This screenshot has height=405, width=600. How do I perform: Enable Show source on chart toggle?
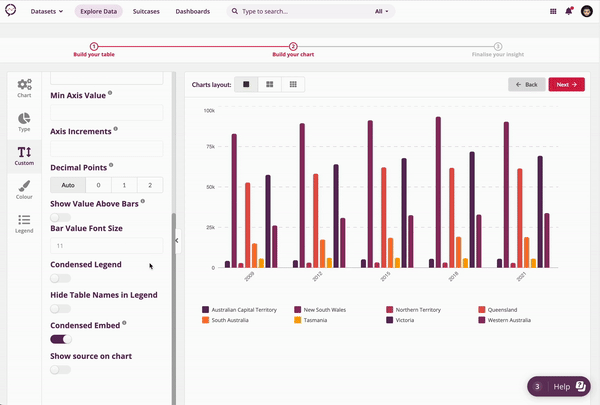tap(61, 370)
